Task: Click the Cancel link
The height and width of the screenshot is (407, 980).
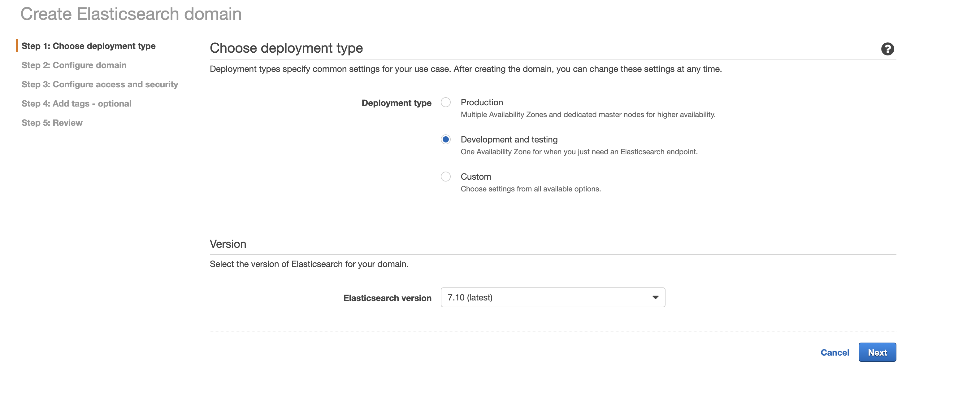Action: (835, 352)
